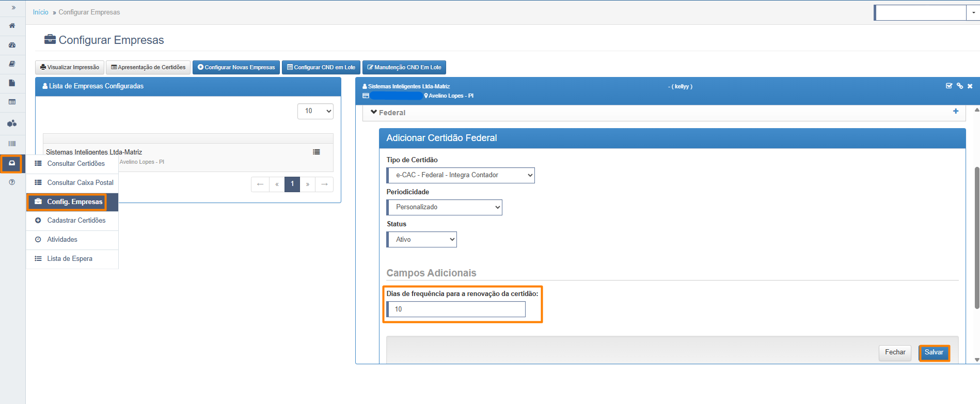Collapse the Federal section chevron
Image resolution: width=980 pixels, height=404 pixels.
click(x=374, y=112)
